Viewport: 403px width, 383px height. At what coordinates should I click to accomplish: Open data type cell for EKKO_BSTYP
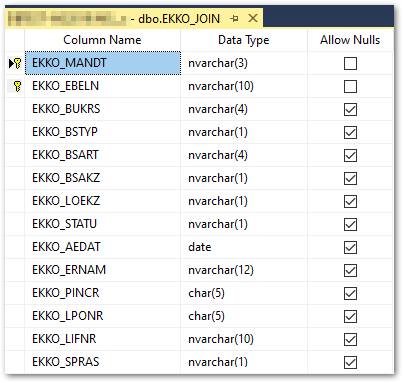coord(244,132)
